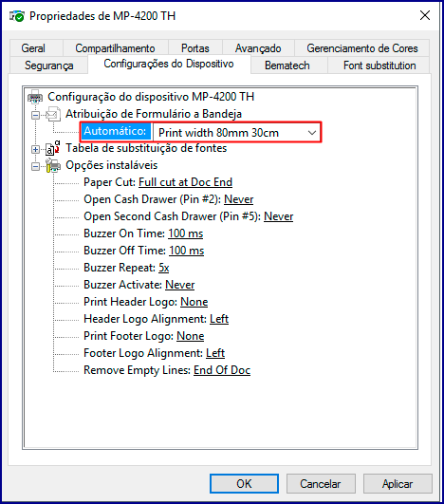The image size is (444, 504).
Task: Click the Cancelar button
Action: click(x=321, y=483)
